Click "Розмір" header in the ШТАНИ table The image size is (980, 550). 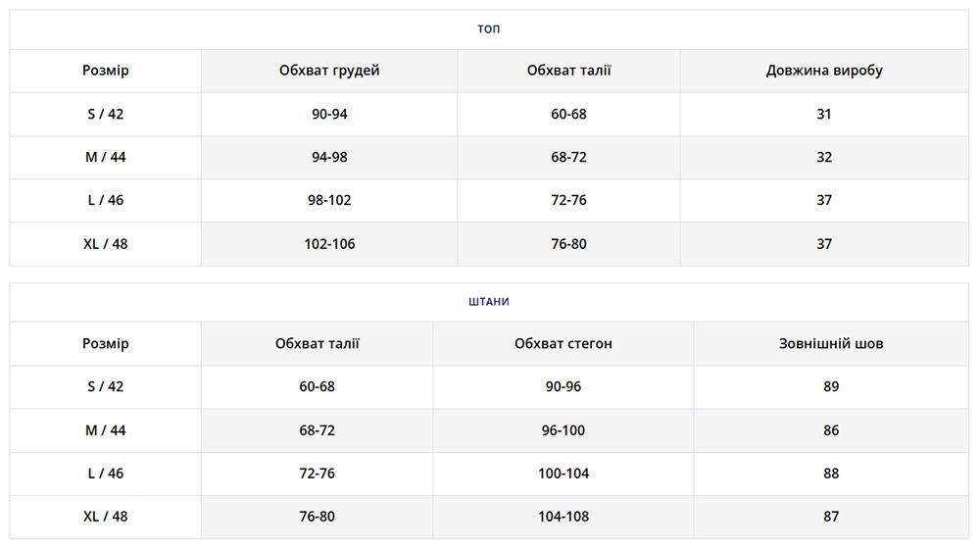click(x=106, y=344)
